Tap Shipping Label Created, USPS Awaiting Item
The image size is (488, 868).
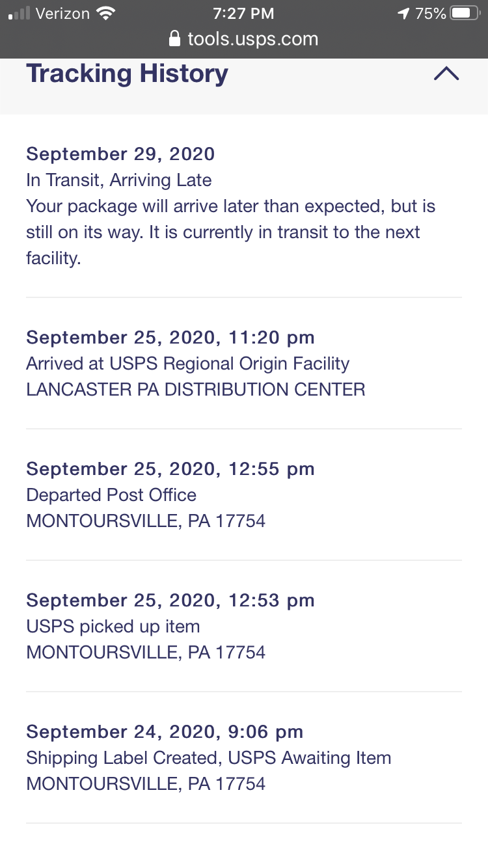pos(208,758)
